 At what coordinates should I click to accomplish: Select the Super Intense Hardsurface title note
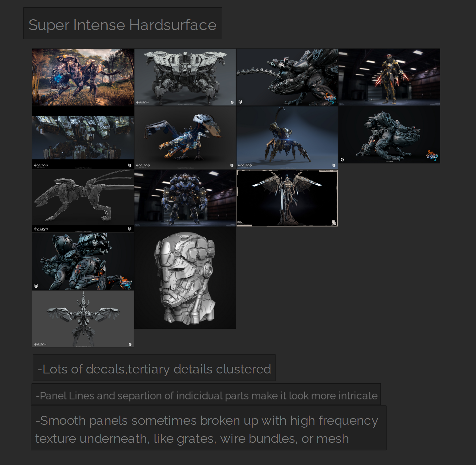click(x=123, y=23)
